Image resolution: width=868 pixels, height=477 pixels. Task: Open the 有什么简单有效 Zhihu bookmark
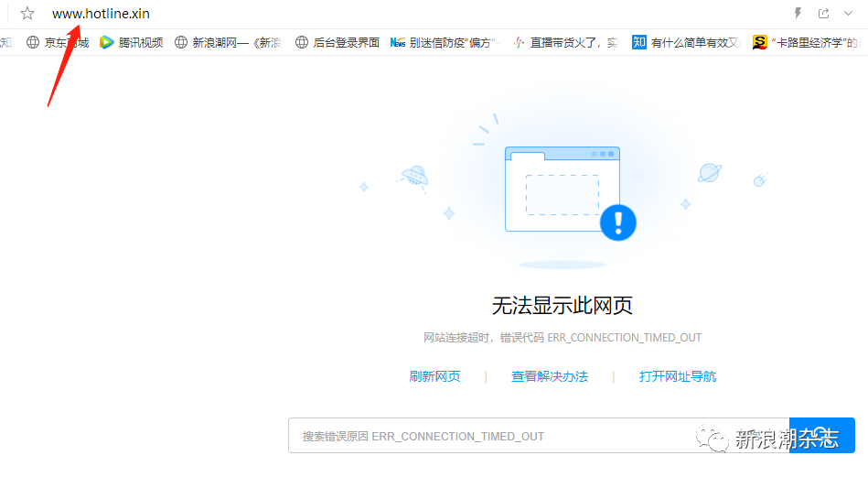click(x=686, y=43)
